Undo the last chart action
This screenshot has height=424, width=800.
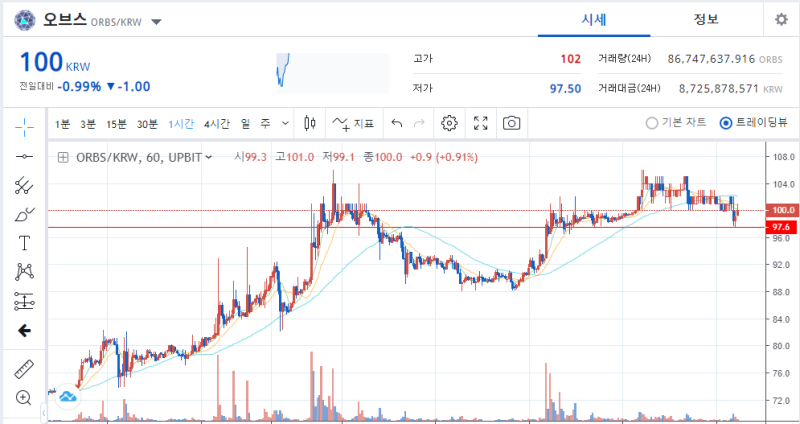tap(397, 123)
